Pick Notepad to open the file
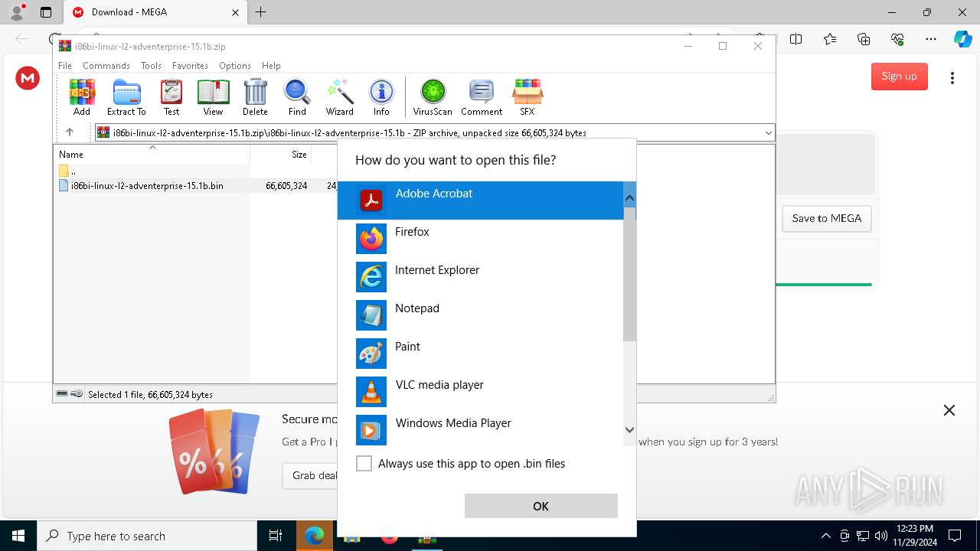980x551 pixels. coord(481,315)
